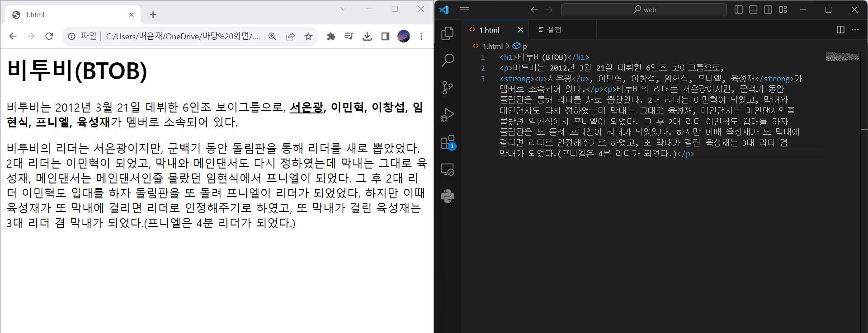The width and height of the screenshot is (868, 333).
Task: Open the Chrome profile avatar
Action: (x=404, y=36)
